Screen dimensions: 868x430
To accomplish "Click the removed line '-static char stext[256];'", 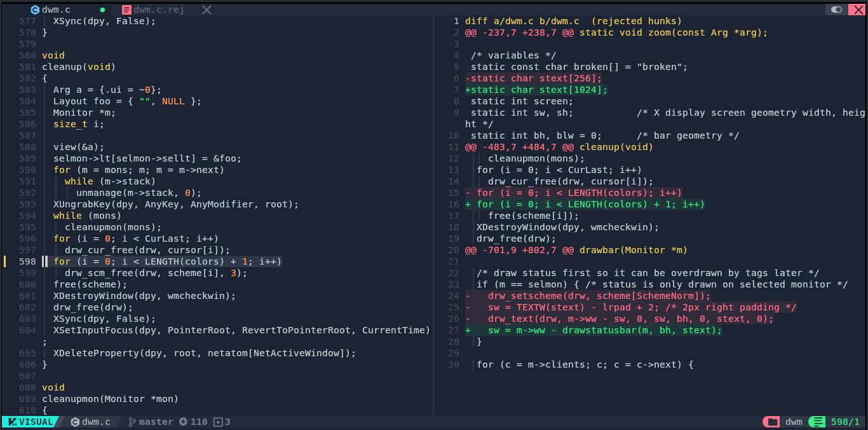I will coord(533,78).
